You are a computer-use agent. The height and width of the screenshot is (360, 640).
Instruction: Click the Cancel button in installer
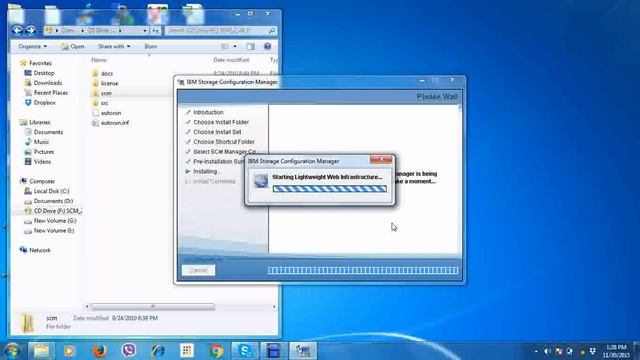198,270
